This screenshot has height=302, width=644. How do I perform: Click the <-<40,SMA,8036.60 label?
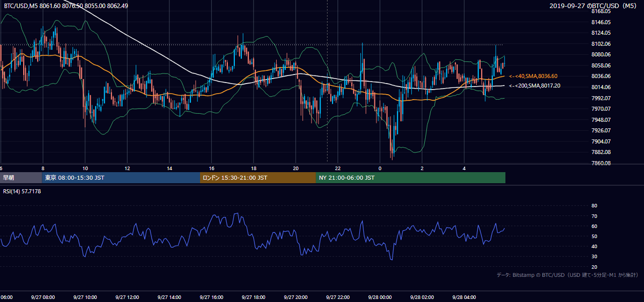coord(533,76)
